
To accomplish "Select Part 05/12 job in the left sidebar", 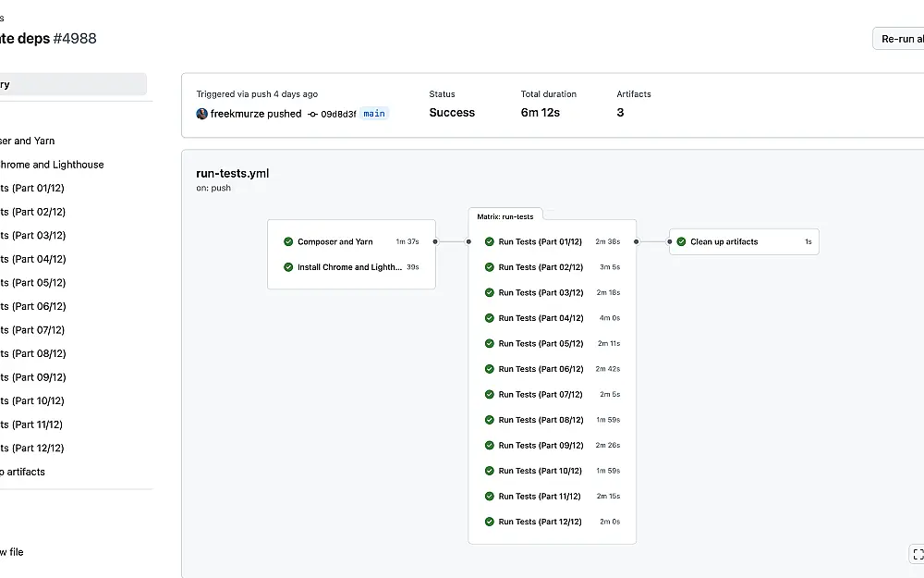I will 33,282.
